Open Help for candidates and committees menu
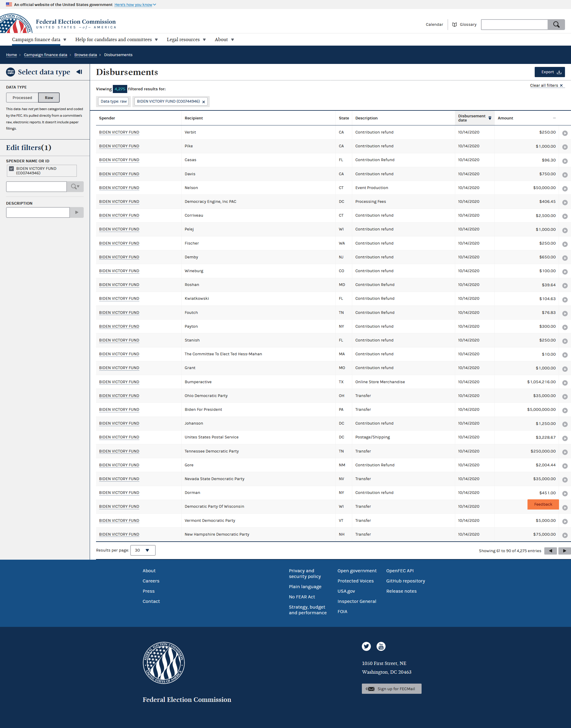The height and width of the screenshot is (728, 571). coord(116,39)
